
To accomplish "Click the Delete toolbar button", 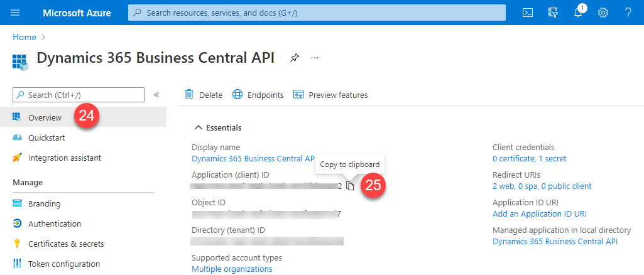I will click(204, 95).
